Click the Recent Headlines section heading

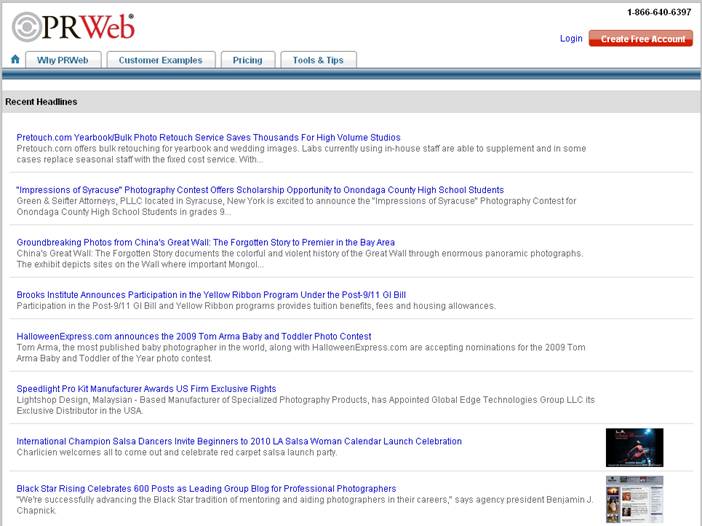pyautogui.click(x=41, y=102)
